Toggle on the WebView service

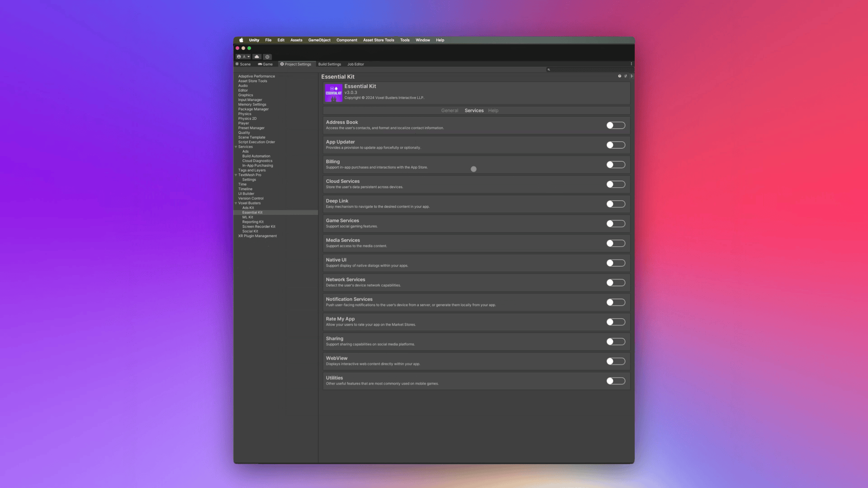pyautogui.click(x=615, y=361)
